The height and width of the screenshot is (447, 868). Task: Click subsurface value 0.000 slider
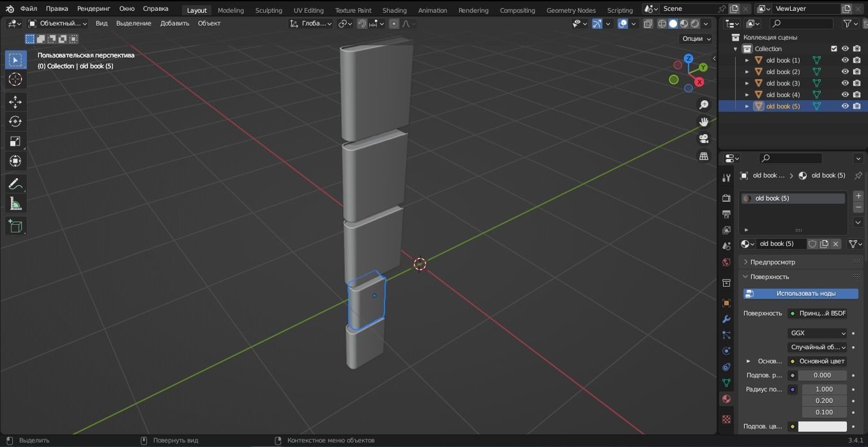click(822, 375)
